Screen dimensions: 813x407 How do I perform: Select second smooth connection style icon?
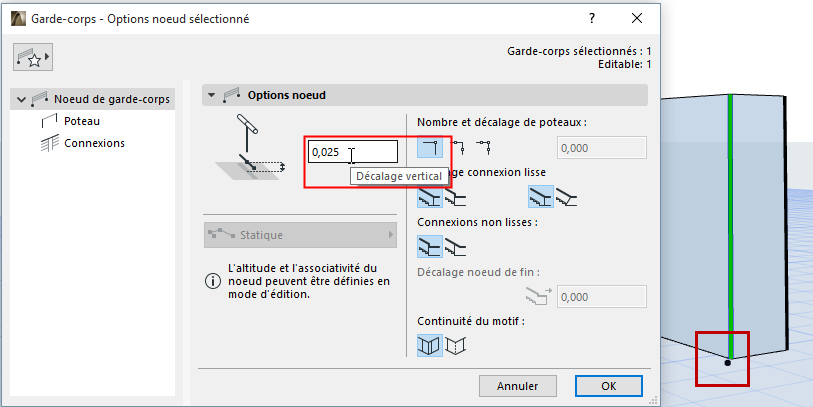(x=455, y=197)
